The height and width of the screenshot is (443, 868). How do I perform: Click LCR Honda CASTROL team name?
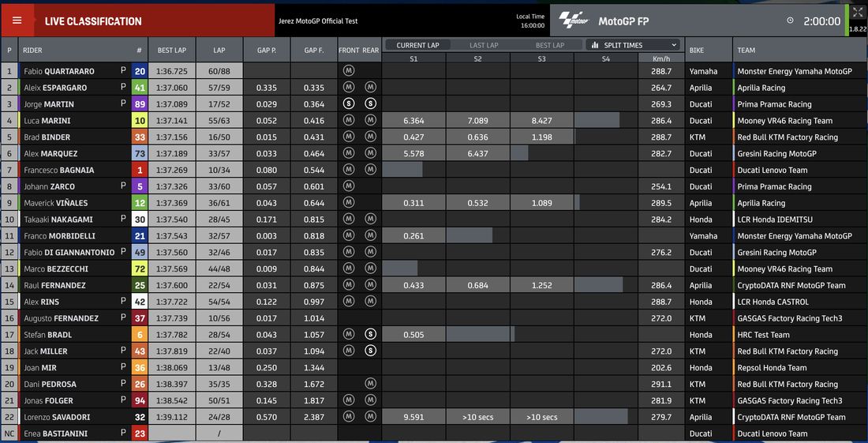click(773, 301)
